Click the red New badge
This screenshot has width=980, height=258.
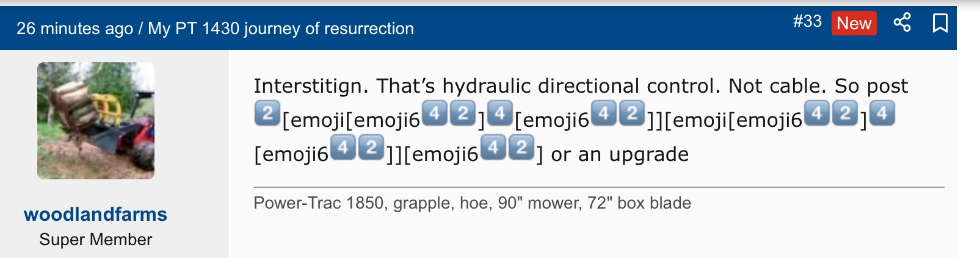854,23
